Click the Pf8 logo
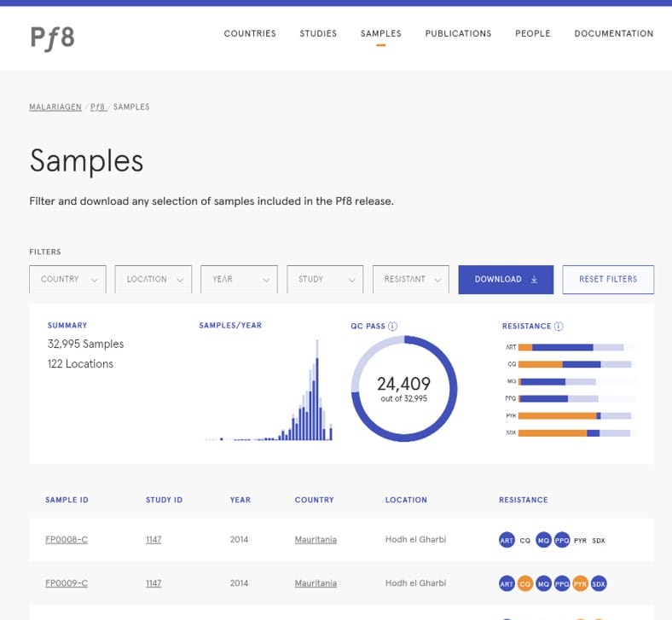 pyautogui.click(x=52, y=38)
